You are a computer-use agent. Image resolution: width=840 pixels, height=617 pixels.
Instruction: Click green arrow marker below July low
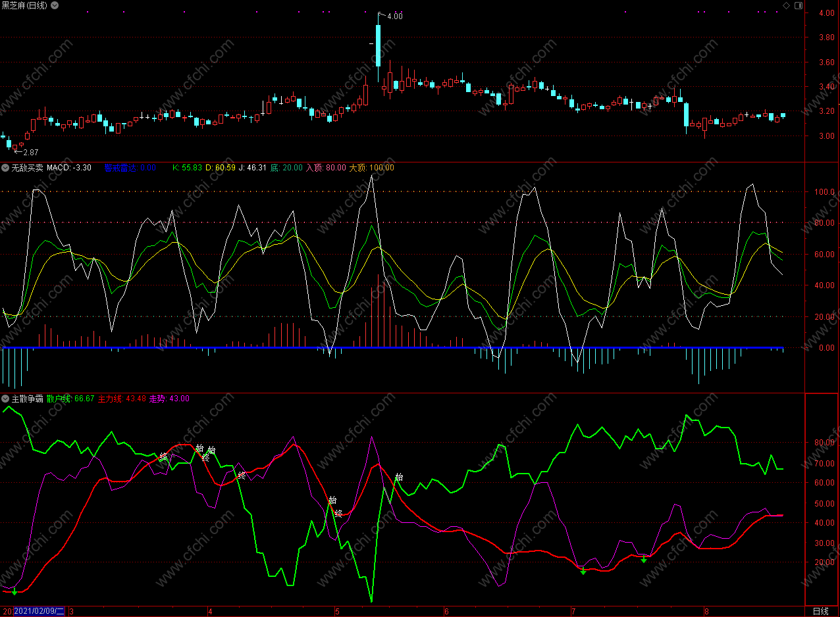click(x=583, y=572)
